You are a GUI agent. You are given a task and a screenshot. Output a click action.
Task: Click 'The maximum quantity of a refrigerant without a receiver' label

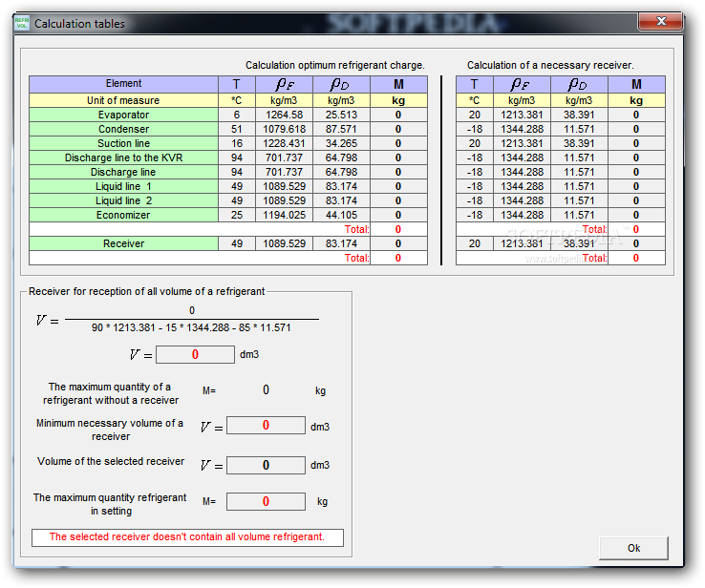click(x=111, y=393)
